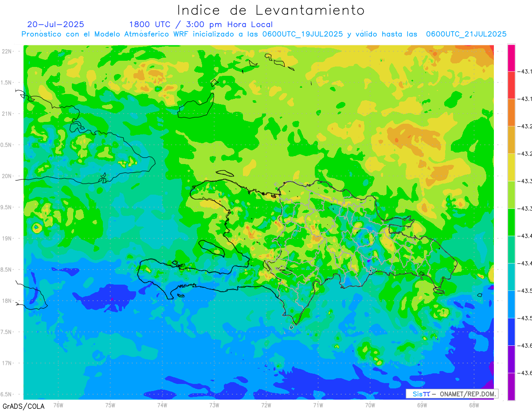Click Tortuga island outline north of Haiti
This screenshot has height=411, width=532.
tap(225, 173)
